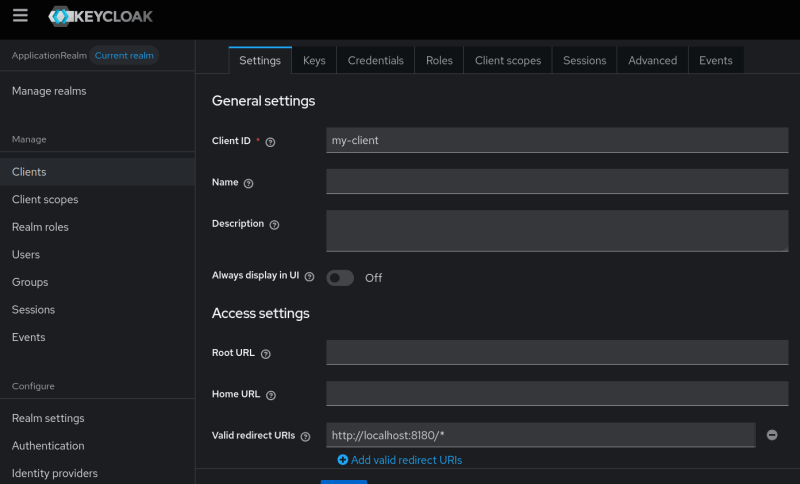Toggle Always display in UI switch

[x=340, y=278]
